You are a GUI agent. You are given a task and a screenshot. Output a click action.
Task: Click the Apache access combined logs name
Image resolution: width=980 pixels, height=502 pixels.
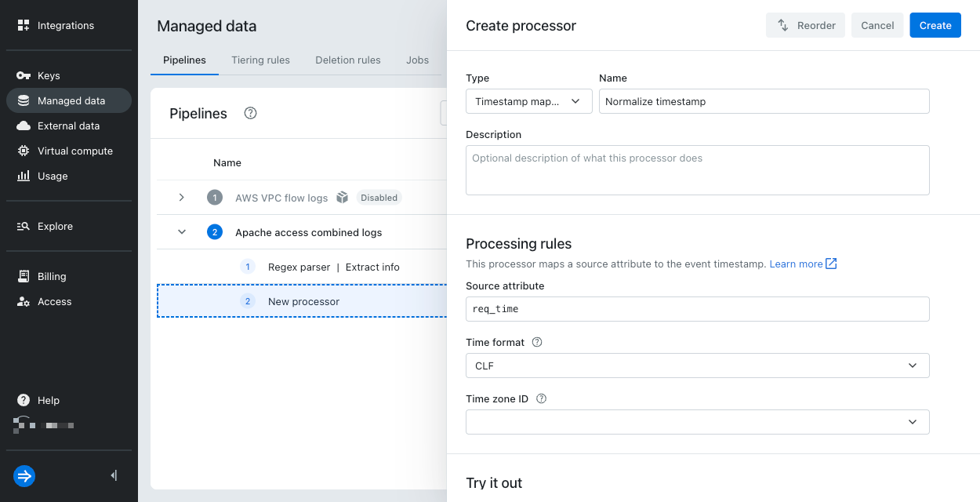[309, 232]
